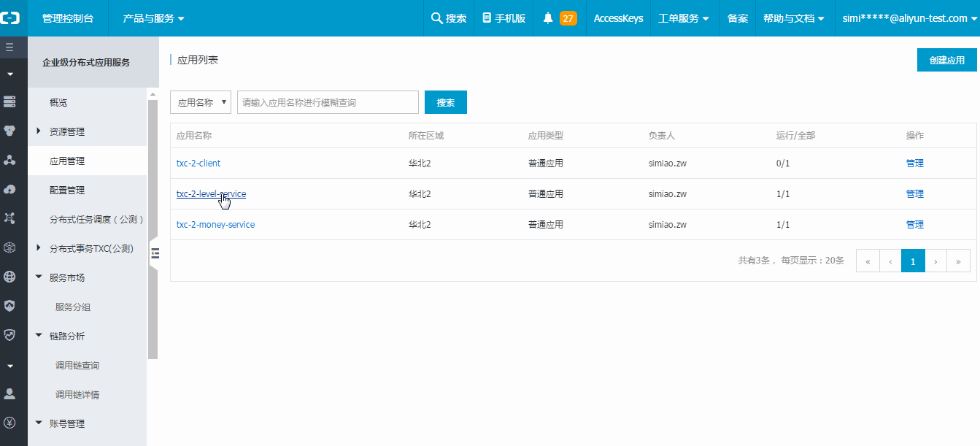Image resolution: width=980 pixels, height=446 pixels.
Task: Select 配置管理 in the sidebar
Action: click(67, 190)
